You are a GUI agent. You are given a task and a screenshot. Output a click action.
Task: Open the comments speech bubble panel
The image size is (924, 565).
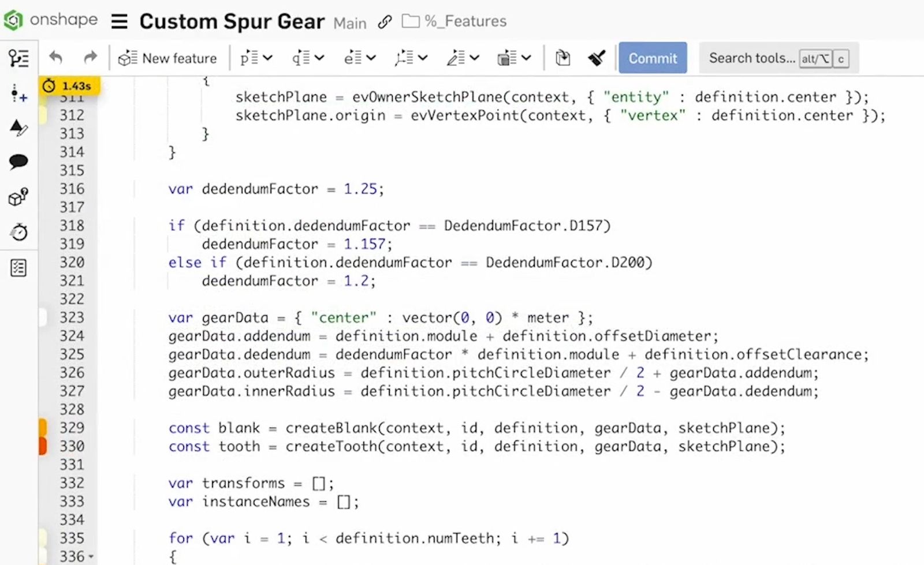18,162
